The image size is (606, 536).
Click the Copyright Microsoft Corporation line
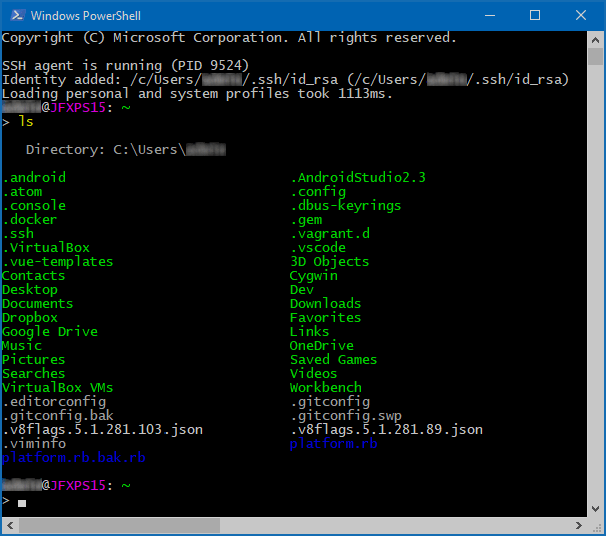[229, 37]
